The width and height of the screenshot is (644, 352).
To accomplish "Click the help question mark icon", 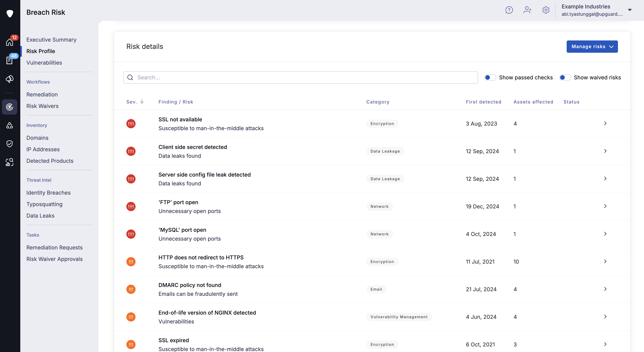I will [x=509, y=10].
